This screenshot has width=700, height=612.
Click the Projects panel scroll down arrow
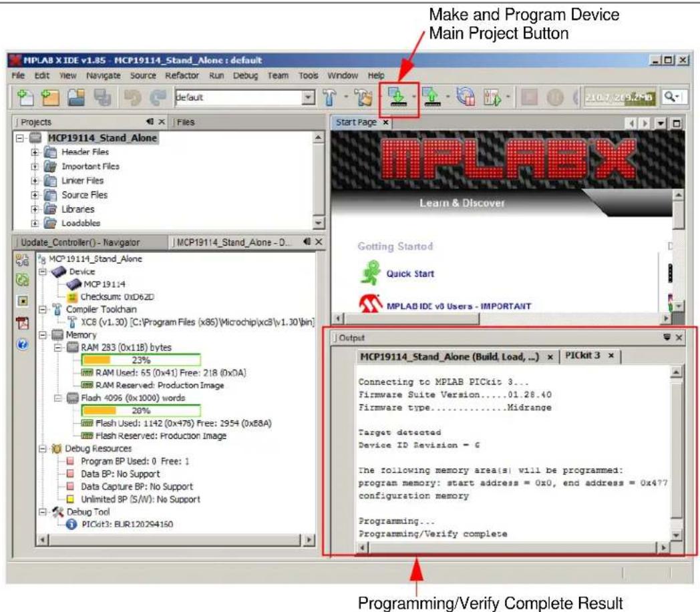(318, 223)
